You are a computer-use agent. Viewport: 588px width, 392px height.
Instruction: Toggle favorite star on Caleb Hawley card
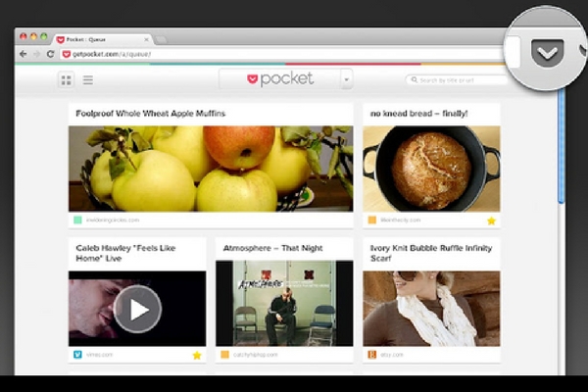point(197,355)
